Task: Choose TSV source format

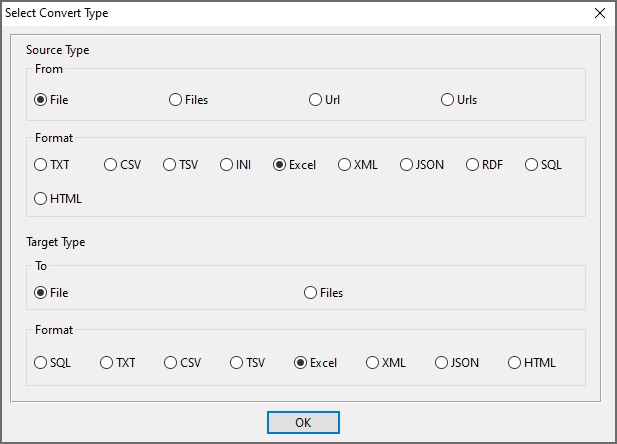Action: click(x=170, y=165)
